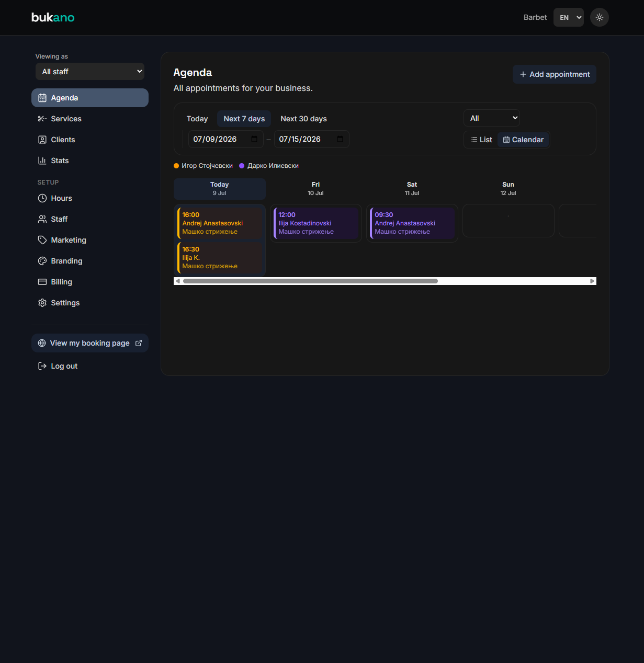Click the Services scissors icon
Image resolution: width=644 pixels, height=663 pixels.
point(42,119)
